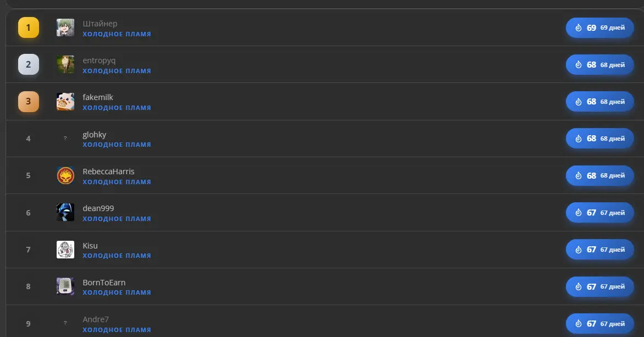This screenshot has height=337, width=644.
Task: Click entropyq's 68 дней streak badge
Action: coord(599,64)
